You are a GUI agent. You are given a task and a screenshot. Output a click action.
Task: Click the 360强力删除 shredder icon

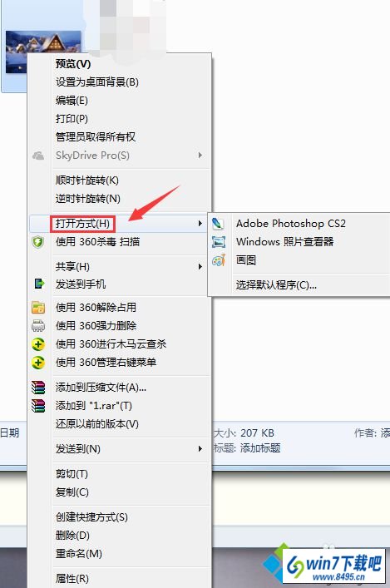(38, 326)
